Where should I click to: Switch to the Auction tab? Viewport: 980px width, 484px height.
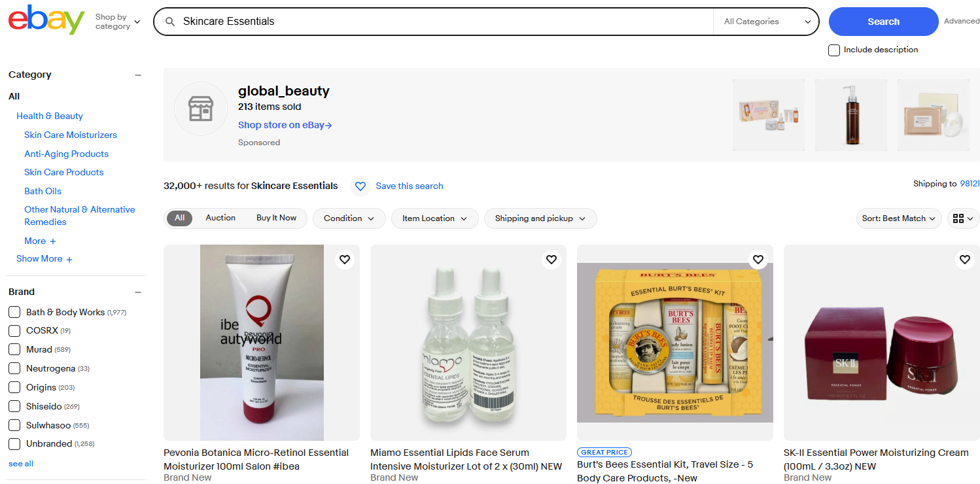[220, 218]
